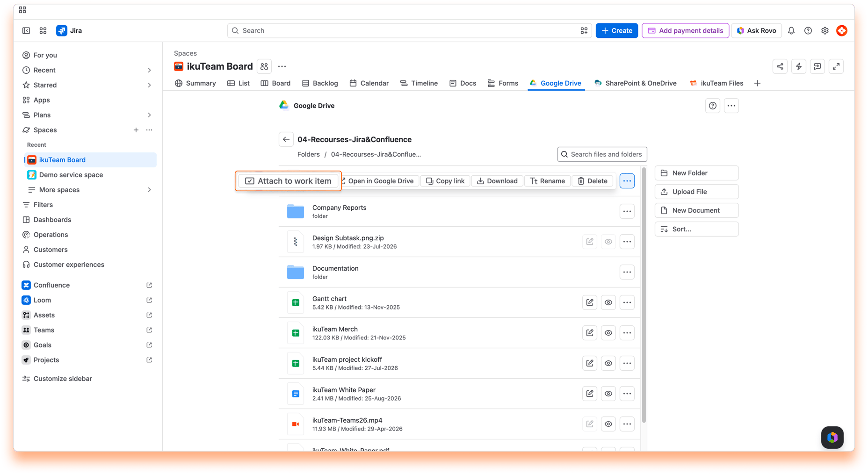The width and height of the screenshot is (868, 474).
Task: Open Rovo chat floating button
Action: (x=832, y=438)
